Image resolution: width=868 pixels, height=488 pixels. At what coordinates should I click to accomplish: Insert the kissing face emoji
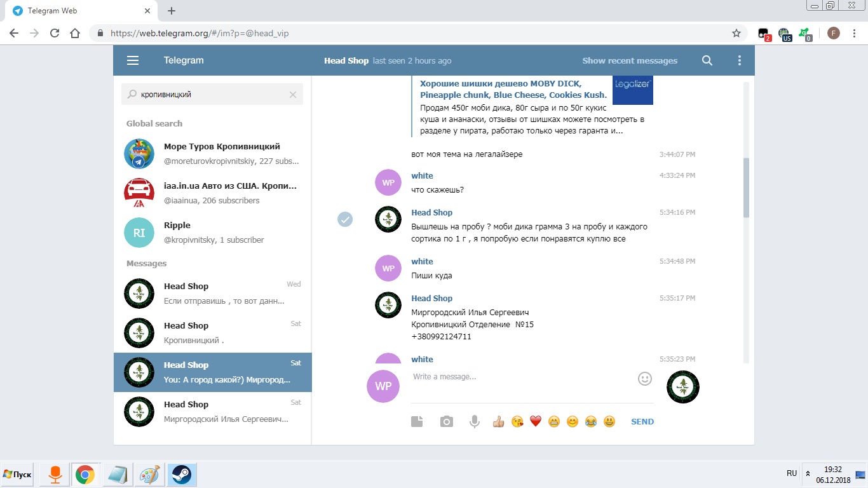point(517,421)
